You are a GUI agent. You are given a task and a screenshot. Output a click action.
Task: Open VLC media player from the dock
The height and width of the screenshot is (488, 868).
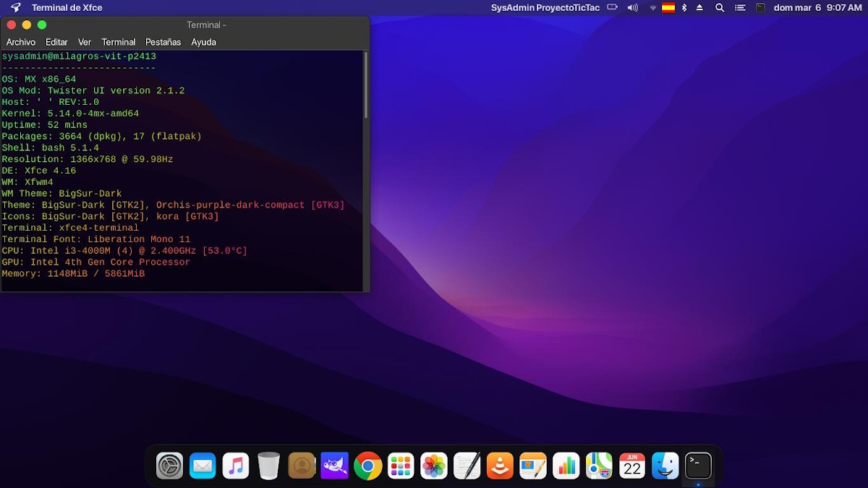[500, 466]
